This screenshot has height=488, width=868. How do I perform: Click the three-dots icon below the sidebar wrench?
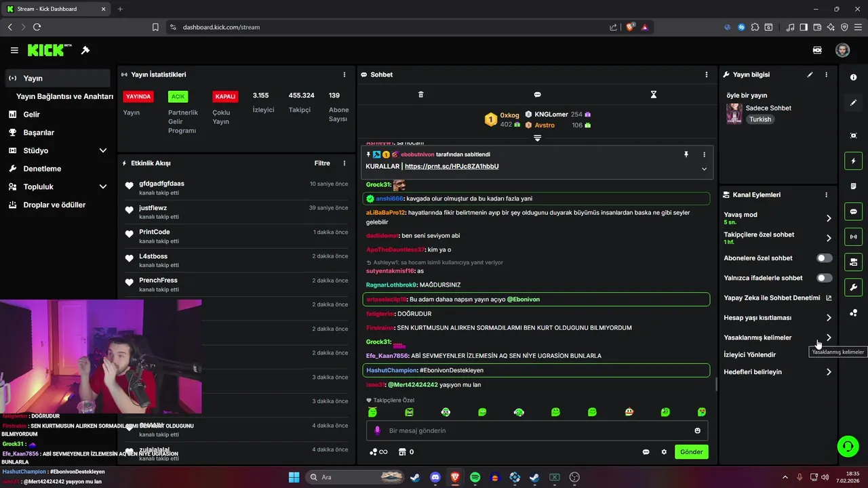pyautogui.click(x=853, y=312)
